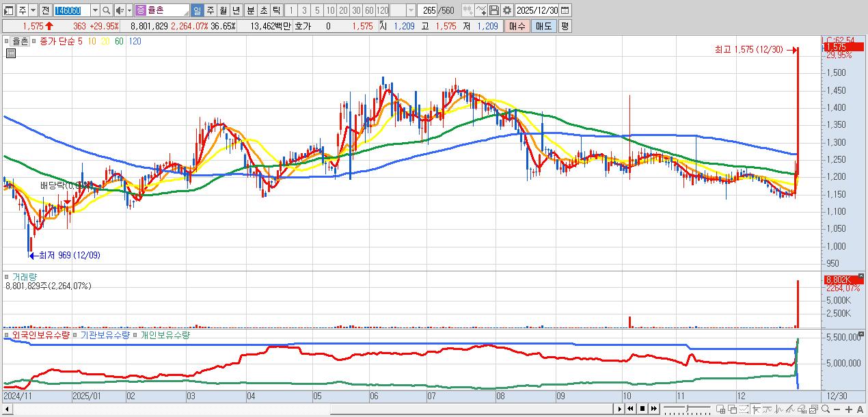The height and width of the screenshot is (417, 868).
Task: Toggle the square marker before 거래량 label
Action: click(8, 277)
